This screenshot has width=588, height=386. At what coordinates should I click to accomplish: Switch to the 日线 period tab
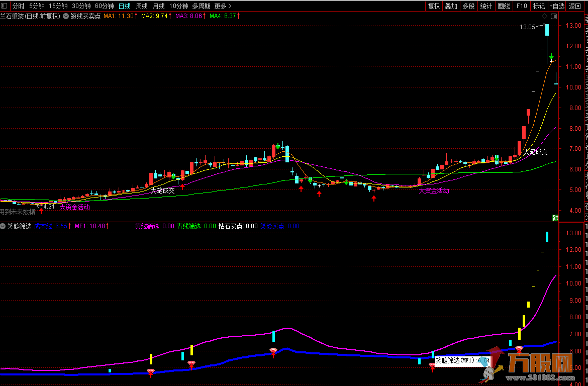[x=124, y=6]
